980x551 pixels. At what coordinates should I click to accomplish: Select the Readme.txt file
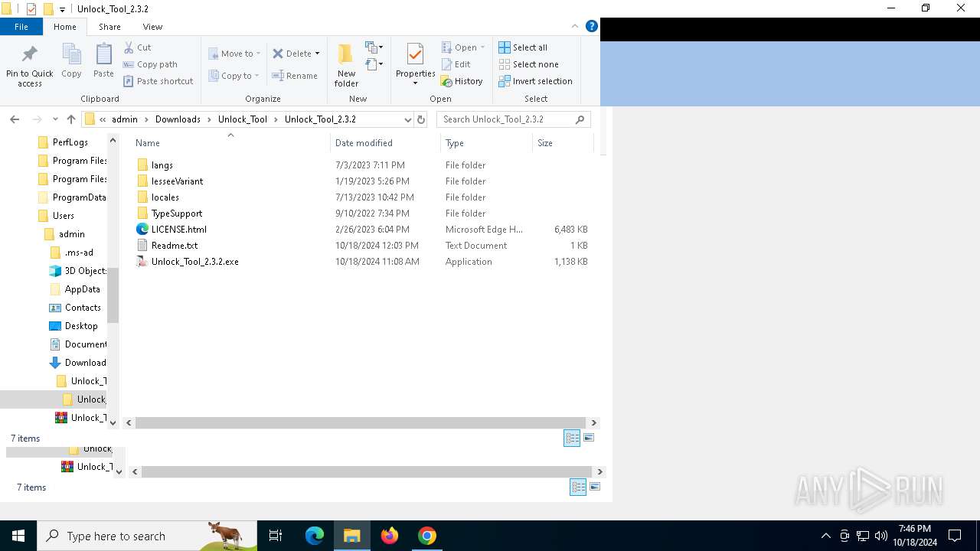click(x=175, y=246)
